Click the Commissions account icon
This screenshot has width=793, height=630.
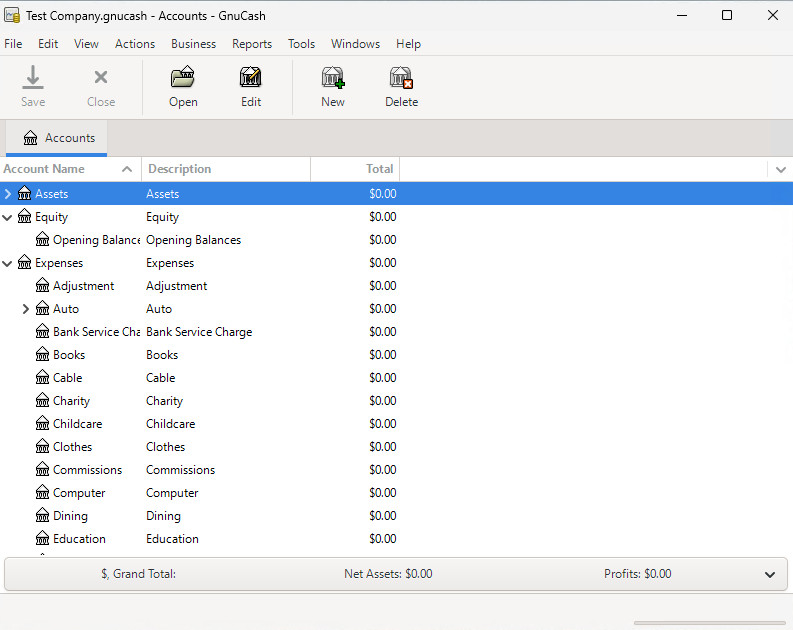coord(42,469)
